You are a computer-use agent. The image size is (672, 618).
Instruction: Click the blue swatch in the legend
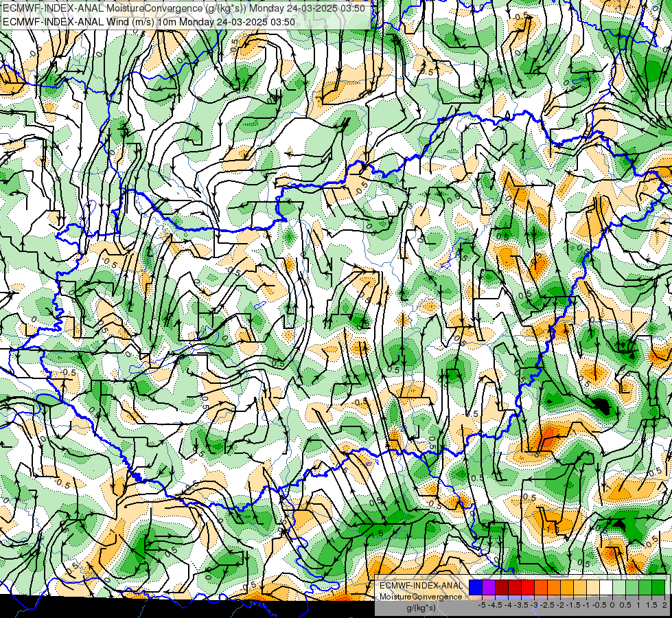click(x=476, y=587)
